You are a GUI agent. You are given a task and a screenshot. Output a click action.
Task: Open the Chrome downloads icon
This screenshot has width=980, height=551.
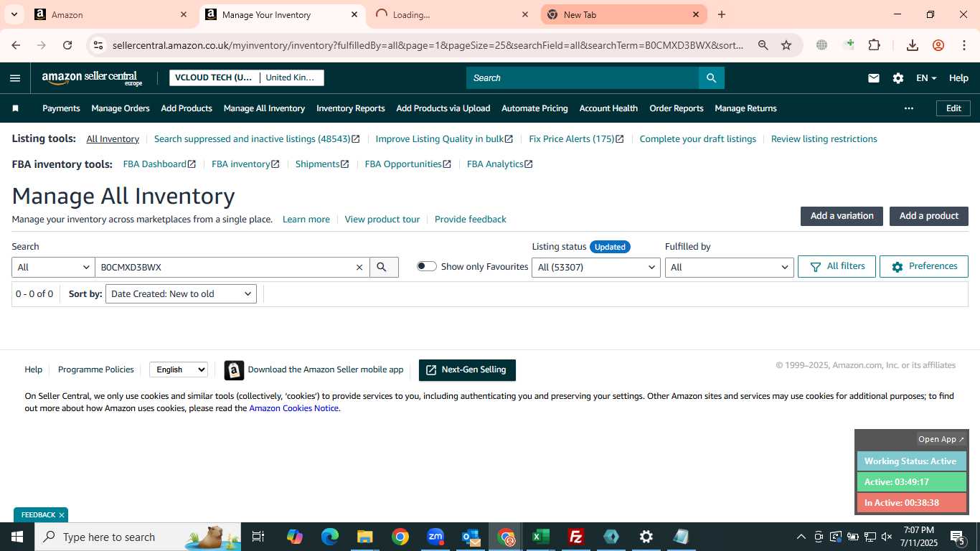[913, 45]
